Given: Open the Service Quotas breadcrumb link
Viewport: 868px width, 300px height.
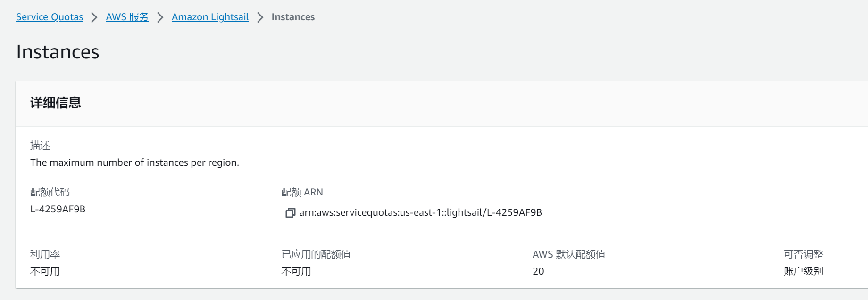Looking at the screenshot, I should [50, 17].
